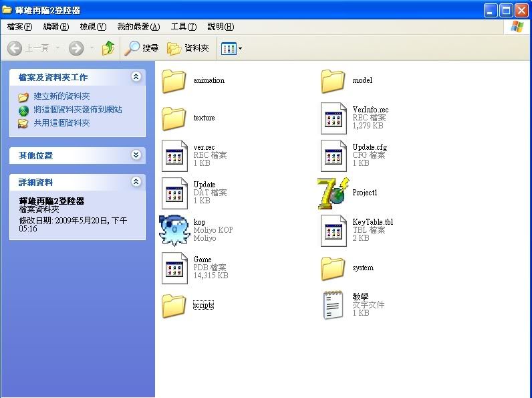Image resolution: width=532 pixels, height=398 pixels.
Task: Click the Up folder toolbar icon
Action: point(108,48)
